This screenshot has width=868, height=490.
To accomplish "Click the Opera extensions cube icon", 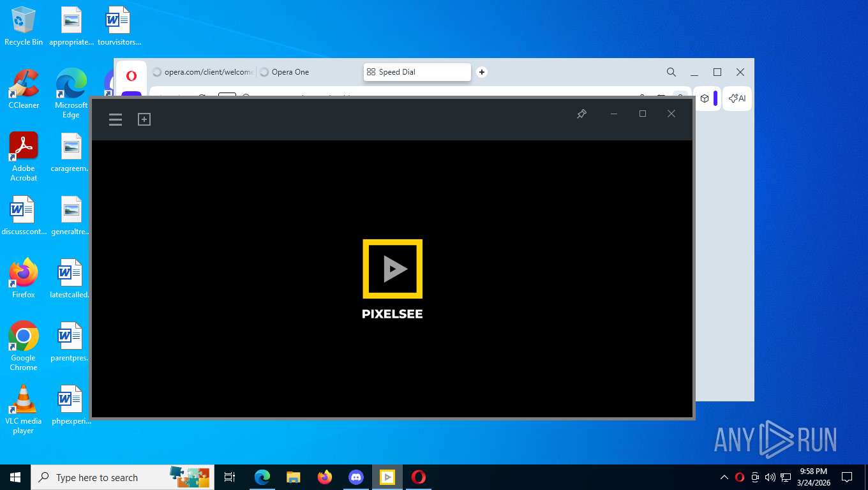I will 705,98.
